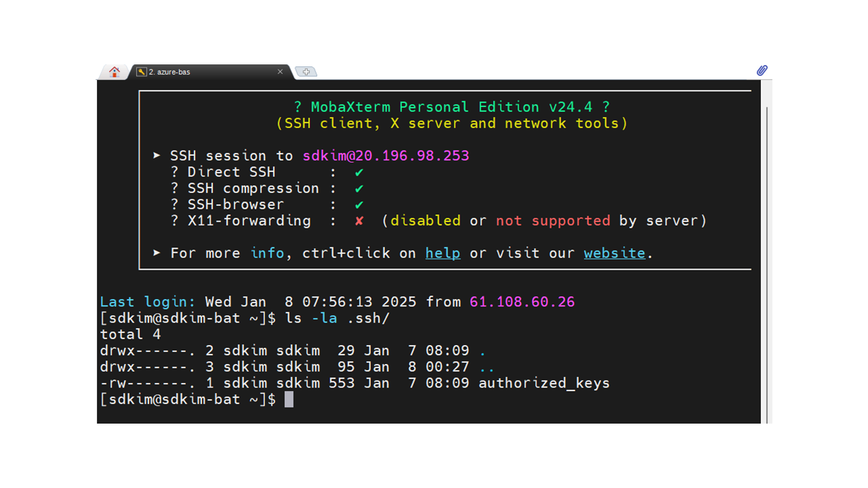Click the red X mark for X11-forwarding

click(x=359, y=221)
